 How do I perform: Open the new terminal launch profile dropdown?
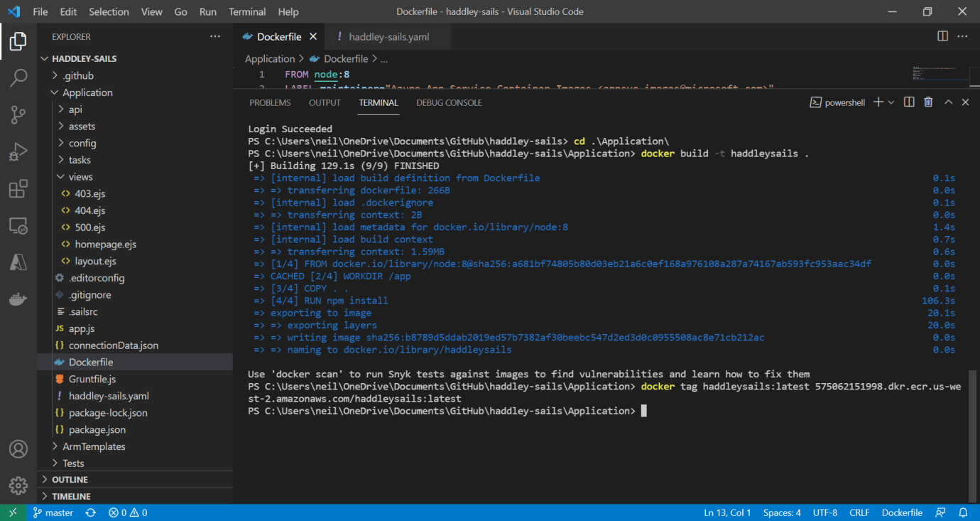click(x=891, y=102)
